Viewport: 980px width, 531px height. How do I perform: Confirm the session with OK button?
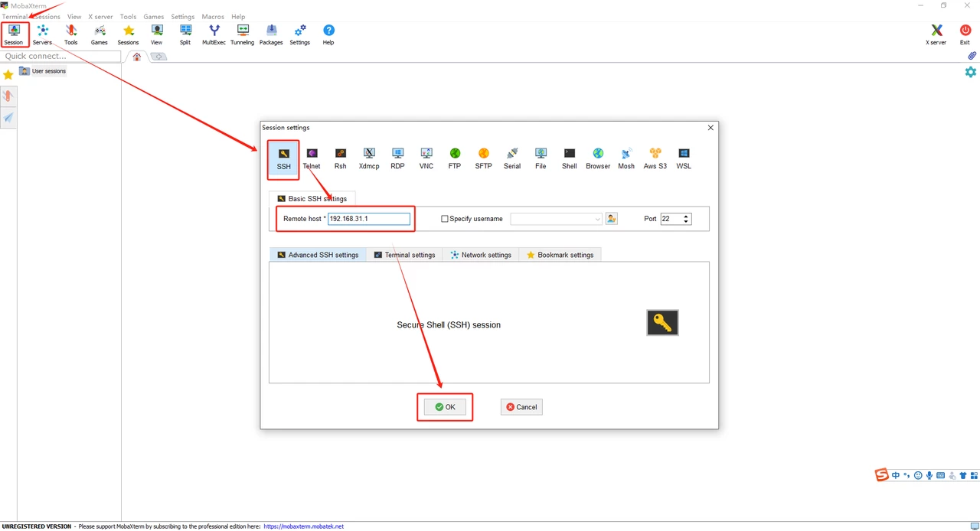[x=445, y=407]
